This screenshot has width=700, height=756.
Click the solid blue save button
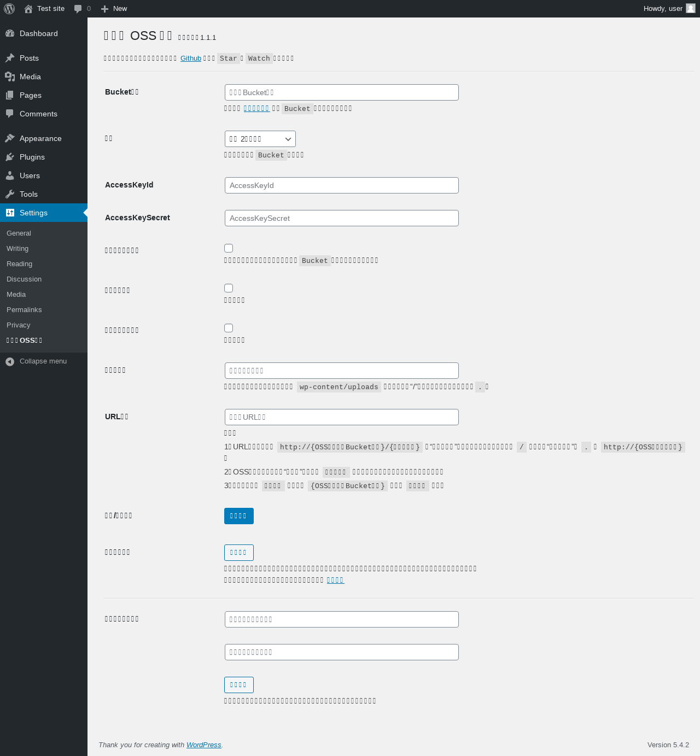239,516
